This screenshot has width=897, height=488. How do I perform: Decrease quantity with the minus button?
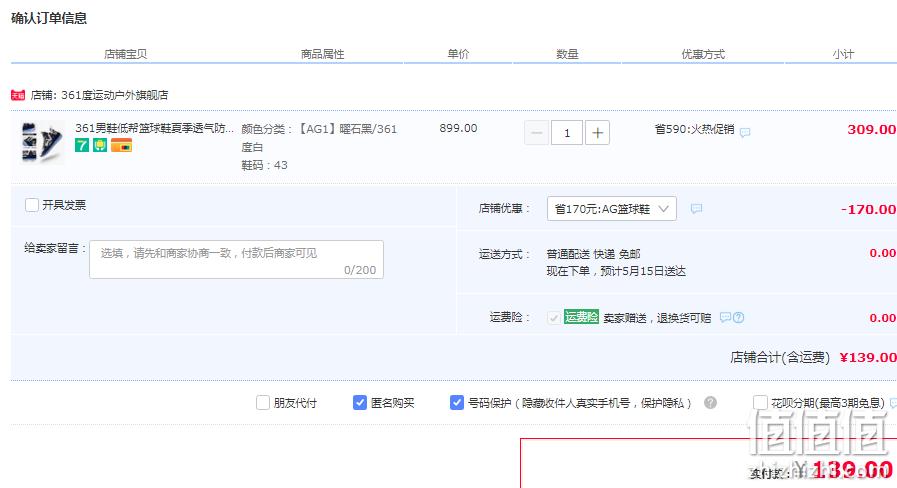tap(537, 133)
